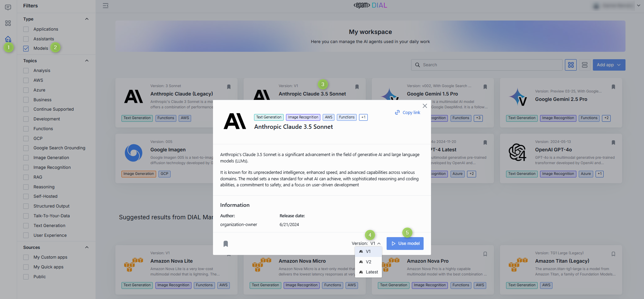The image size is (644, 299).
Task: Expand +1 more tags in dialog
Action: tap(363, 117)
